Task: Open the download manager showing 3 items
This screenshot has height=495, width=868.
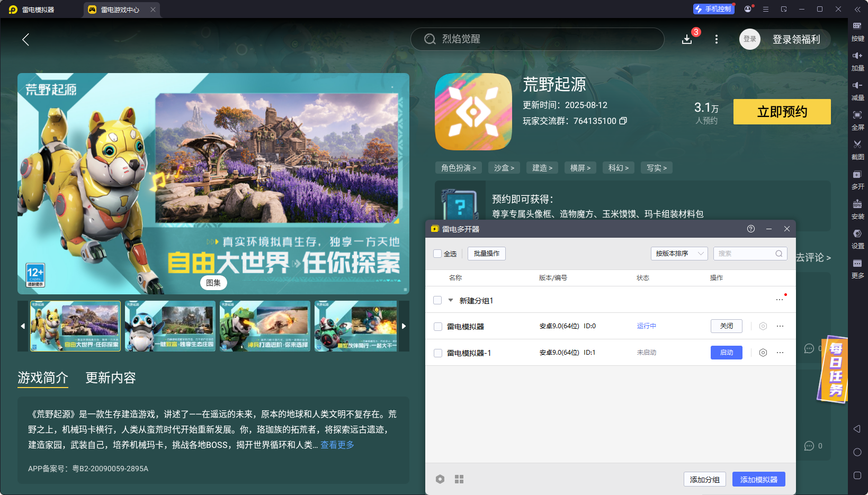Action: 686,39
